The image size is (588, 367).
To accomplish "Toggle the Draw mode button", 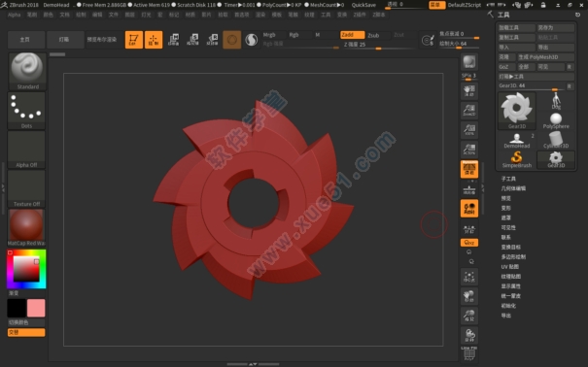I will (x=154, y=40).
